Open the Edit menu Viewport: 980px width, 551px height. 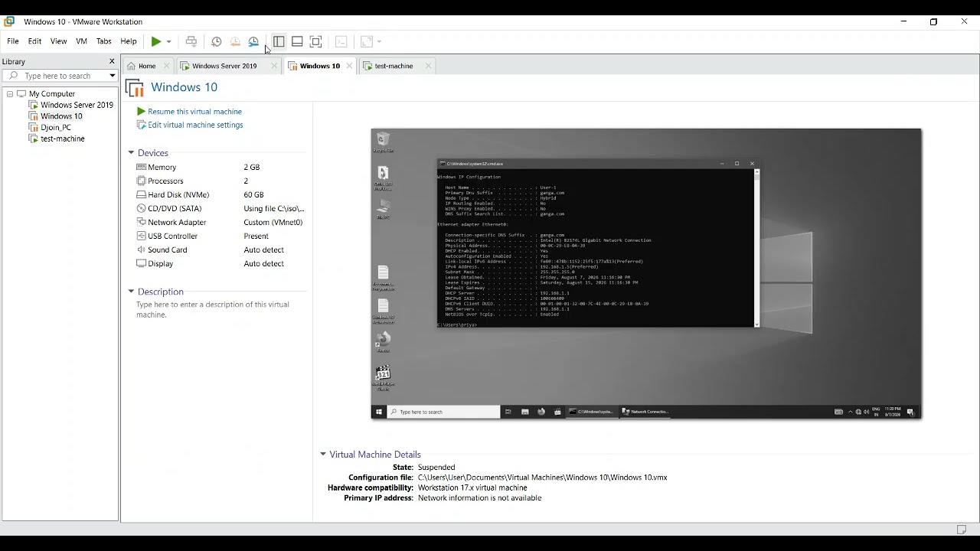click(35, 41)
